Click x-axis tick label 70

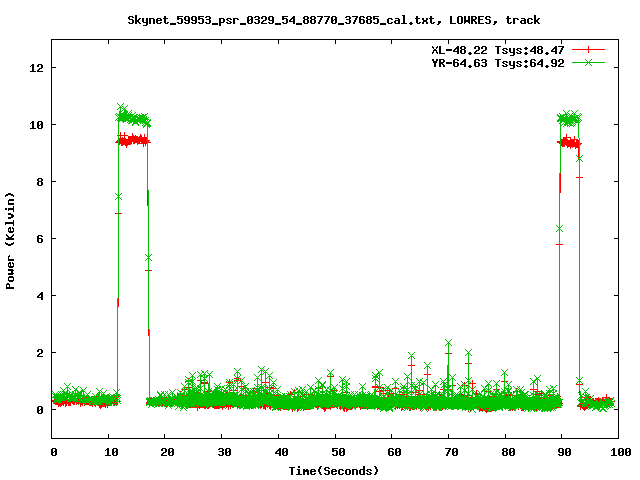point(451,452)
